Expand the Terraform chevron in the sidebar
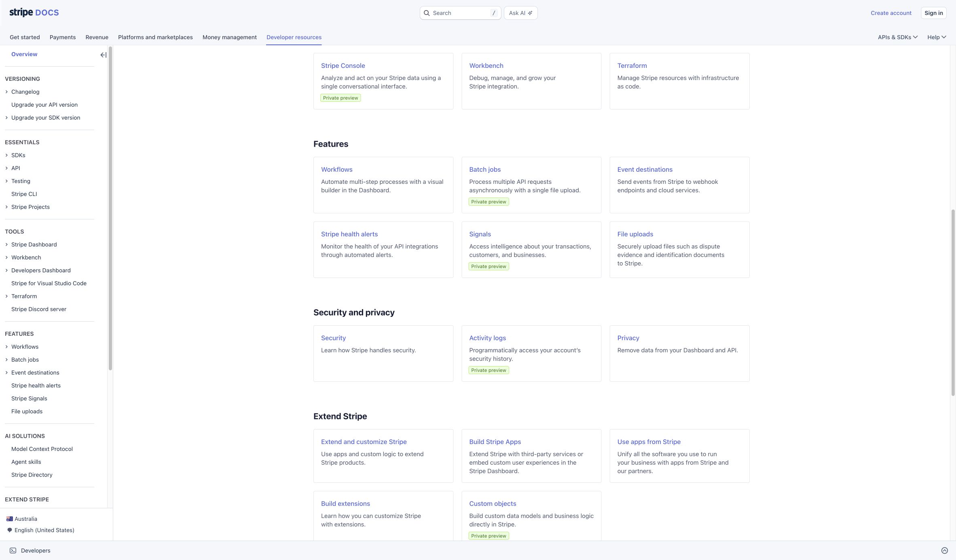The image size is (956, 560). point(6,296)
